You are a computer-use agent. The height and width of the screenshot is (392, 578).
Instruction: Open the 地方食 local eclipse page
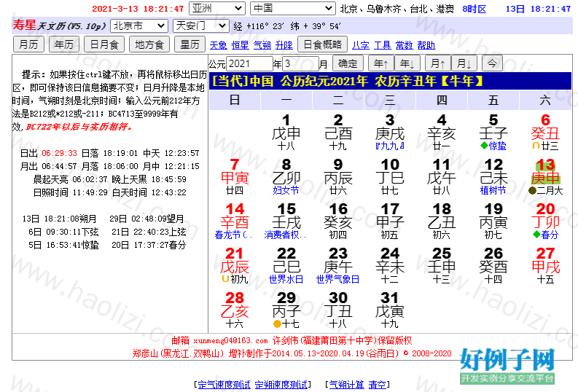[149, 44]
